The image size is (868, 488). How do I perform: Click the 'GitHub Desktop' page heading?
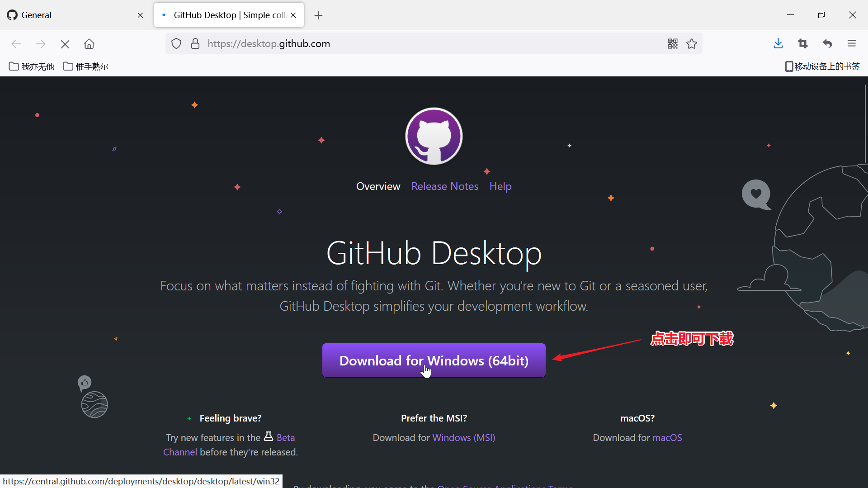(434, 253)
